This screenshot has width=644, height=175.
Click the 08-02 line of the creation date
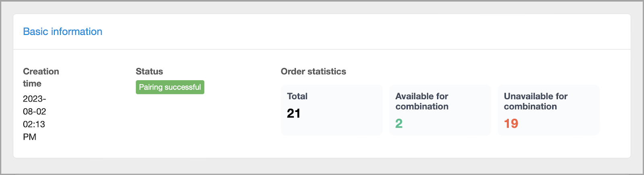[35, 112]
